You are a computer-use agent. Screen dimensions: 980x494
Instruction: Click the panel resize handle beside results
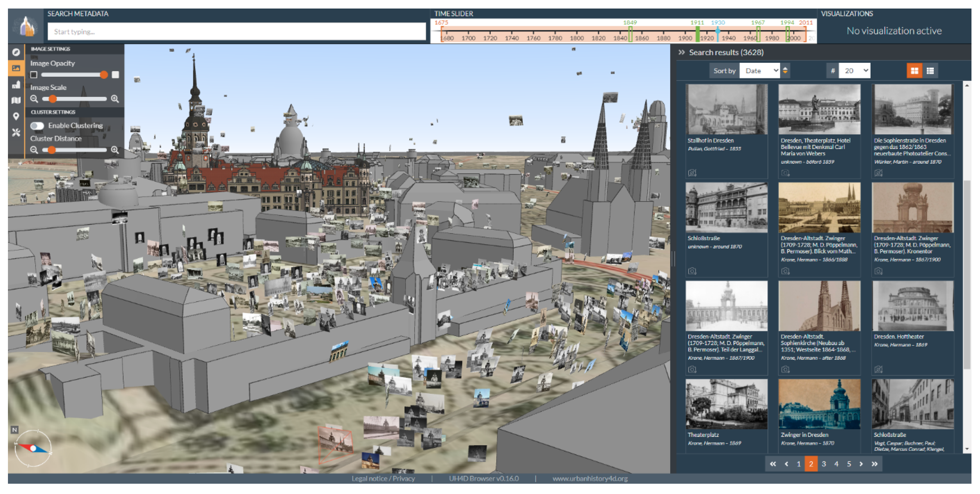click(x=672, y=259)
